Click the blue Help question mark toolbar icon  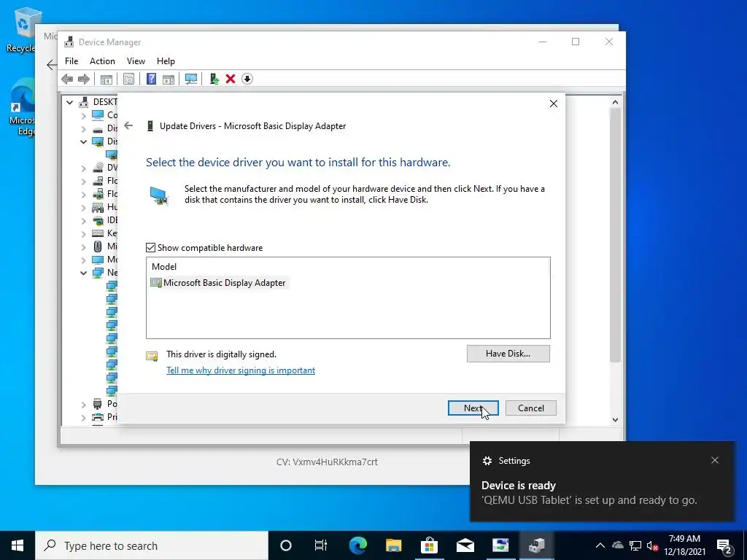click(x=151, y=79)
